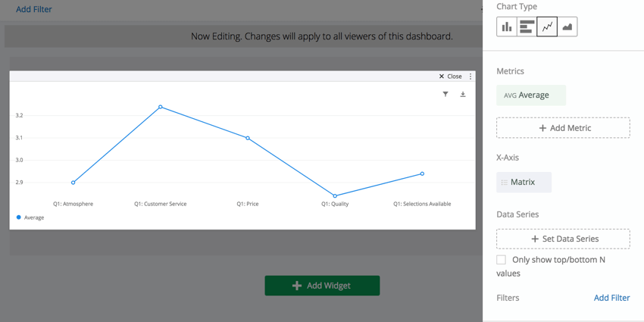Open the widget three-dot options menu

470,77
